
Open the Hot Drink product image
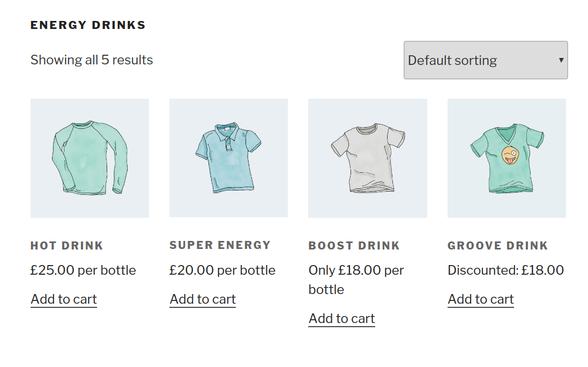(90, 157)
